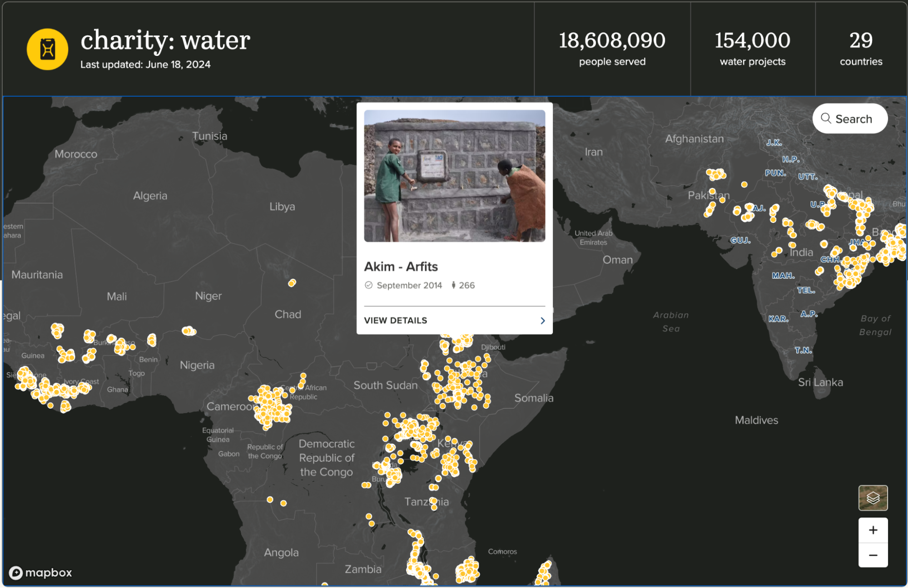Screen dimensions: 908x588
Task: Click the chevron arrow beside View Details
Action: (542, 321)
